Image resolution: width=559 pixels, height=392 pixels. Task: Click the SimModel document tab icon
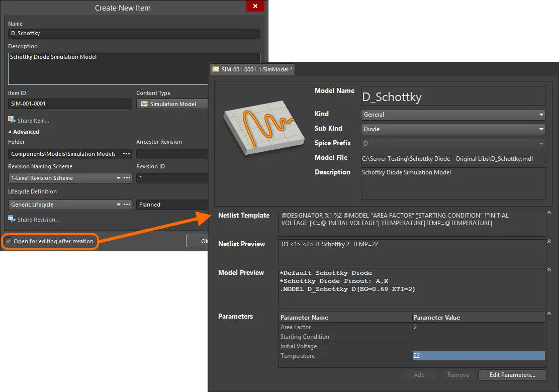(x=216, y=69)
